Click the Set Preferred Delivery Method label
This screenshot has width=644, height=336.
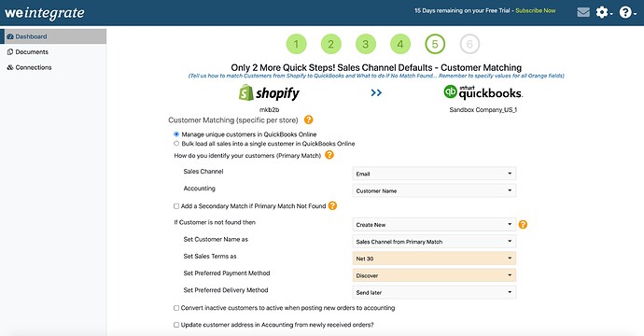[x=226, y=289]
